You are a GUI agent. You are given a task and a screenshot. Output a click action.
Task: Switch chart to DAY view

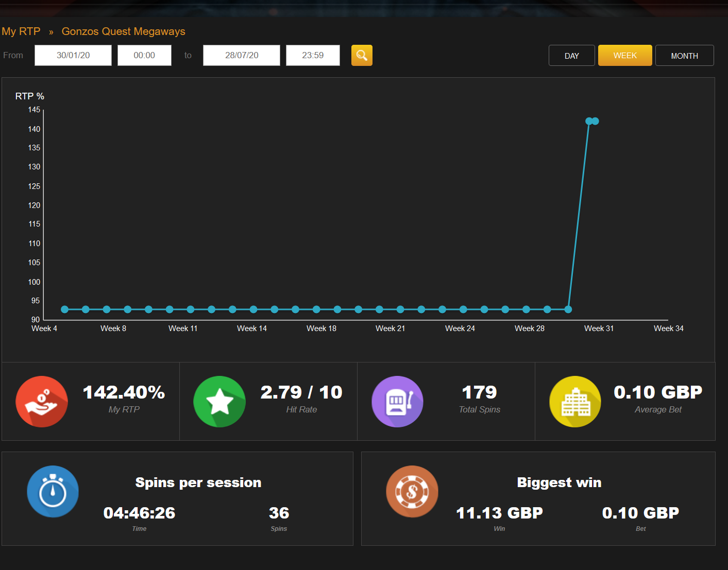572,56
